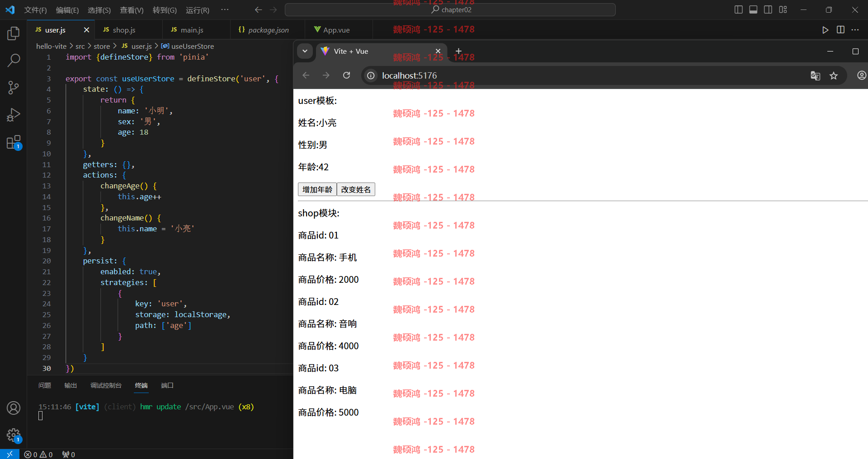Open the Customize Layout control

click(783, 9)
